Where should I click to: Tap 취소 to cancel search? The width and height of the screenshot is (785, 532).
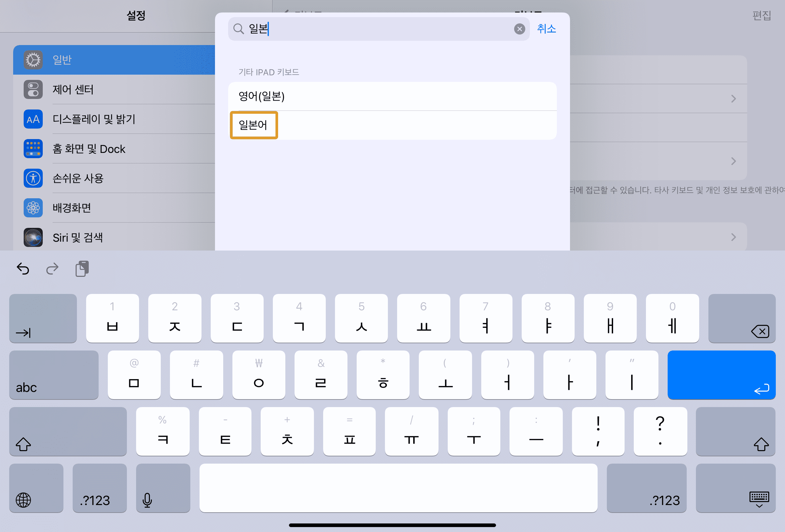tap(546, 29)
